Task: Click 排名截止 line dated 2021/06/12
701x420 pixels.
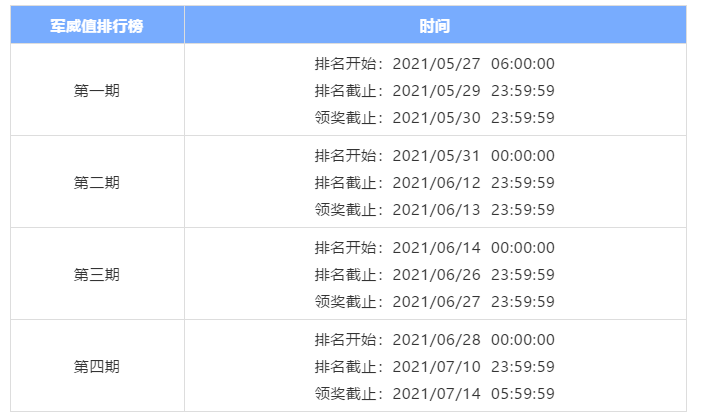Action: 434,183
